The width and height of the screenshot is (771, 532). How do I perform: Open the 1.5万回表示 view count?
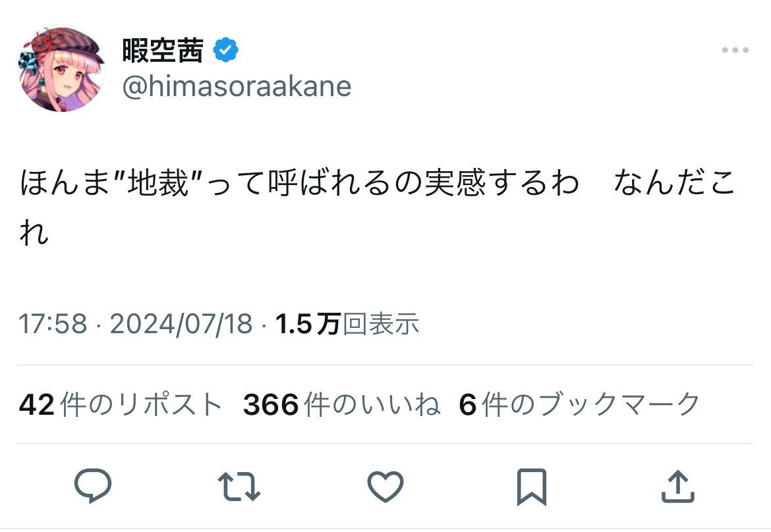pos(347,324)
